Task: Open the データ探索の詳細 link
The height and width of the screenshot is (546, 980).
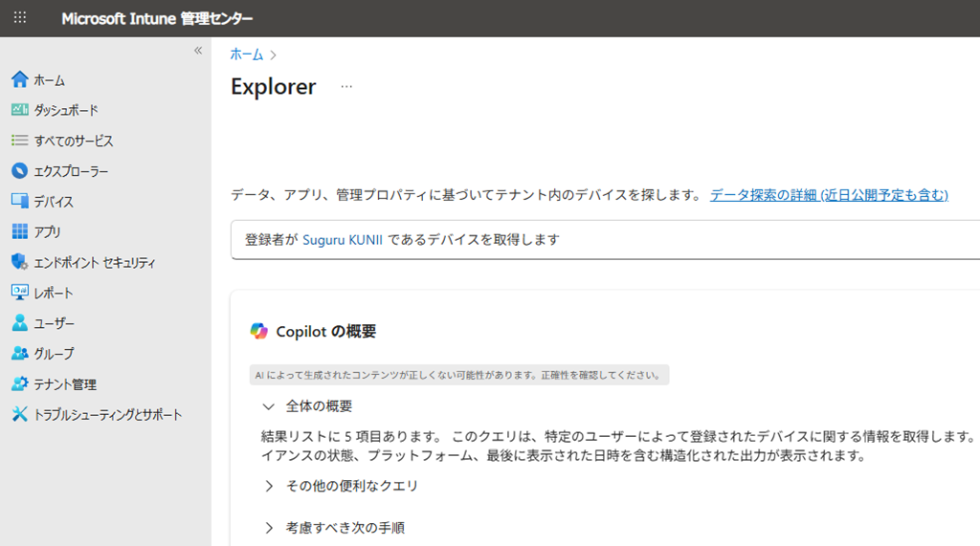Action: point(829,195)
